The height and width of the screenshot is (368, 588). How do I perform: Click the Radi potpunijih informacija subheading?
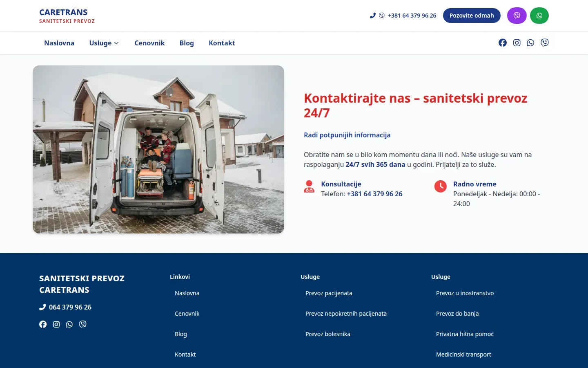click(347, 135)
